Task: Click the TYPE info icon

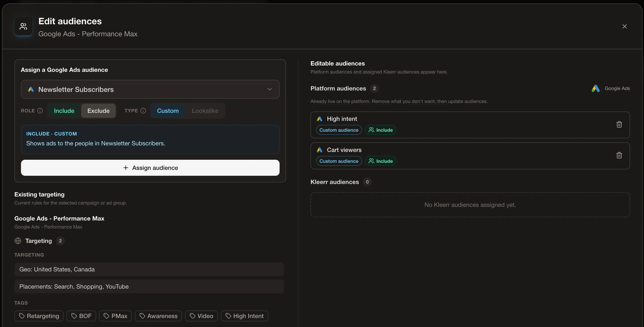Action: pyautogui.click(x=143, y=110)
